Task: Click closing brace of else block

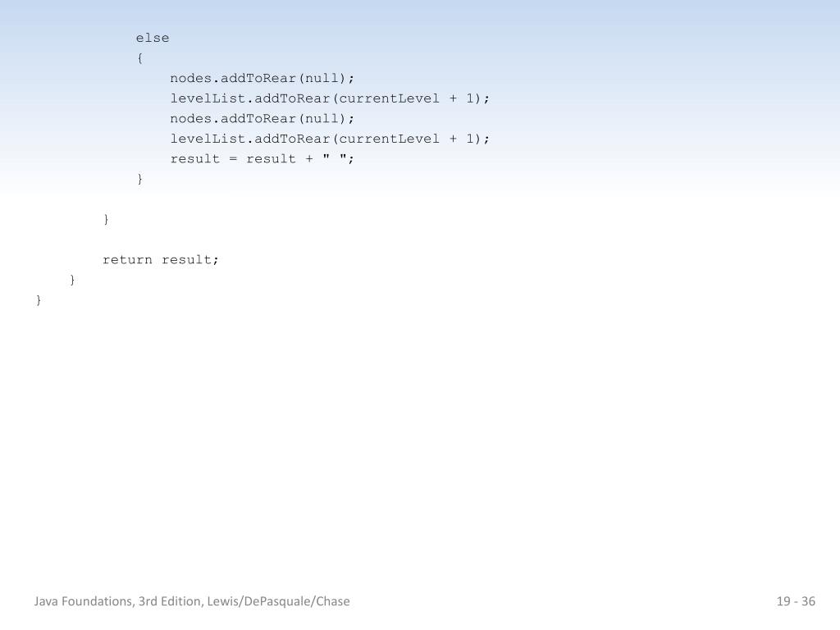Action: 139,179
